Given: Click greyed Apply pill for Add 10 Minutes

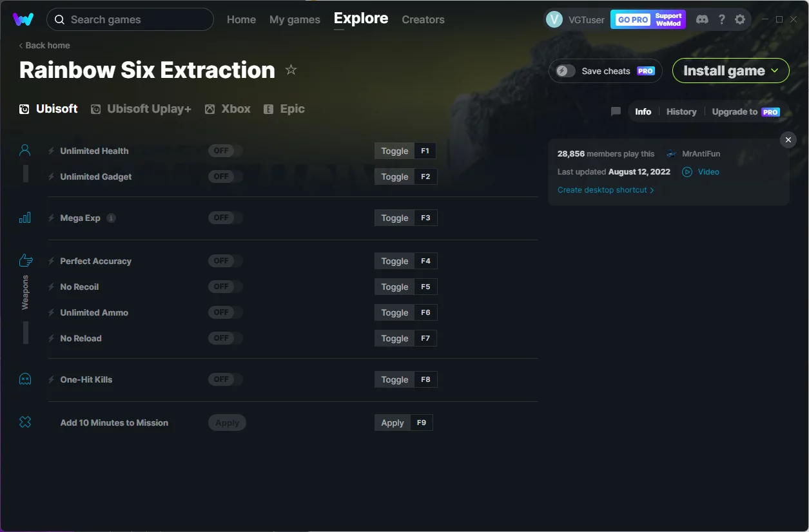Looking at the screenshot, I should tap(227, 423).
